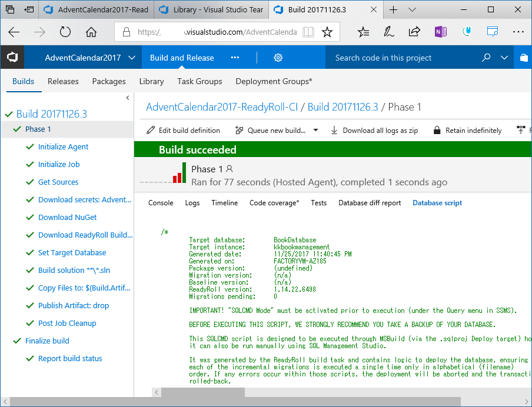This screenshot has height=407, width=532.
Task: Open Queue new build dropdown arrow
Action: point(315,130)
